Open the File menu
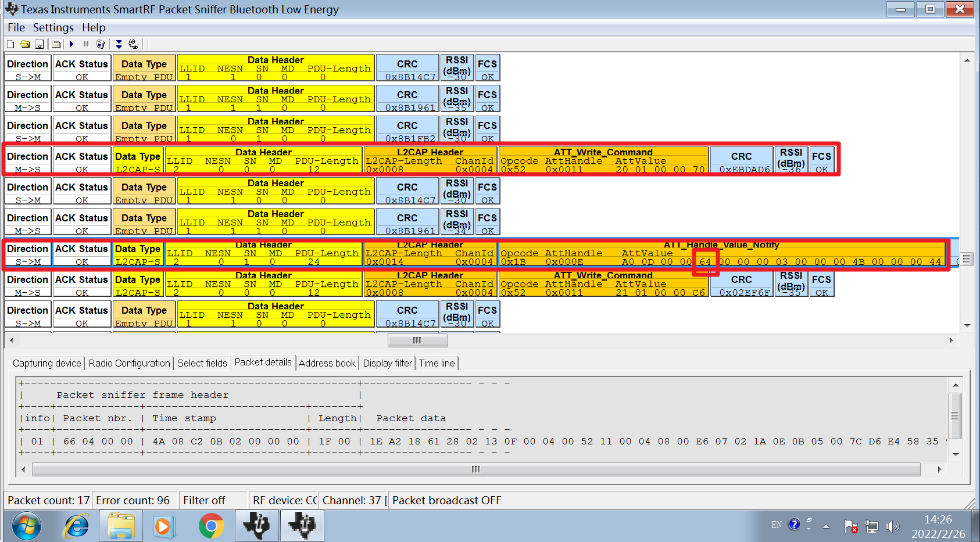 (x=16, y=27)
